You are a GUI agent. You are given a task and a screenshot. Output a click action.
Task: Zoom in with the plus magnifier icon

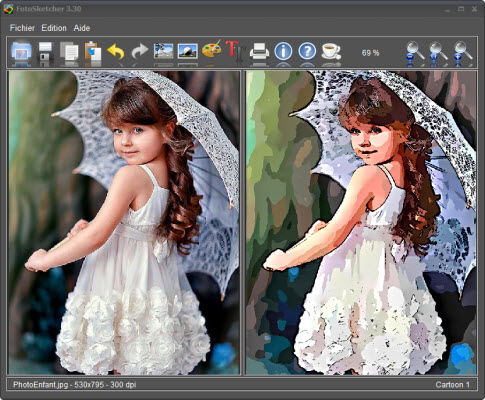click(463, 52)
